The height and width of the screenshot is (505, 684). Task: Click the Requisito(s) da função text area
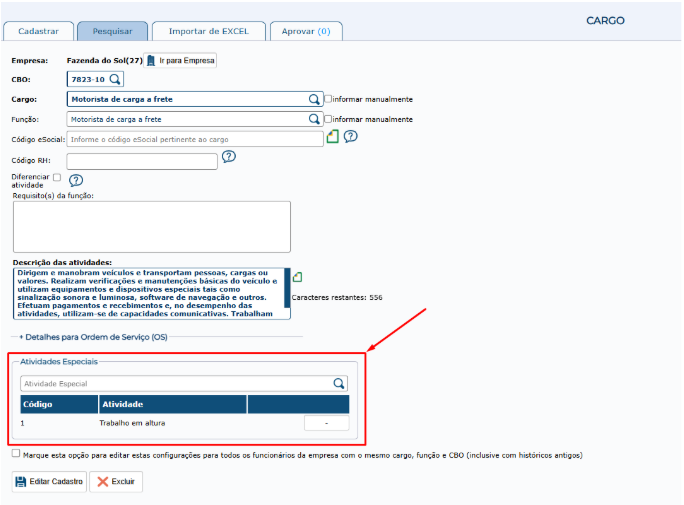click(x=152, y=227)
